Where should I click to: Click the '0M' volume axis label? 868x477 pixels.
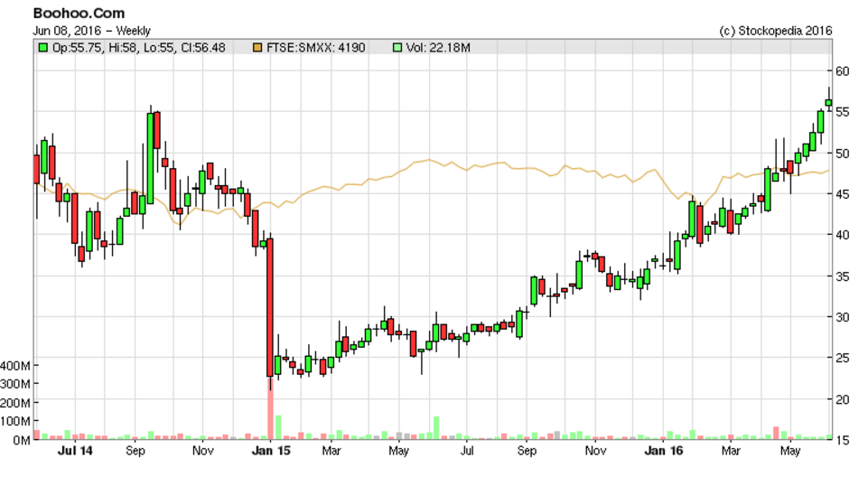22,440
